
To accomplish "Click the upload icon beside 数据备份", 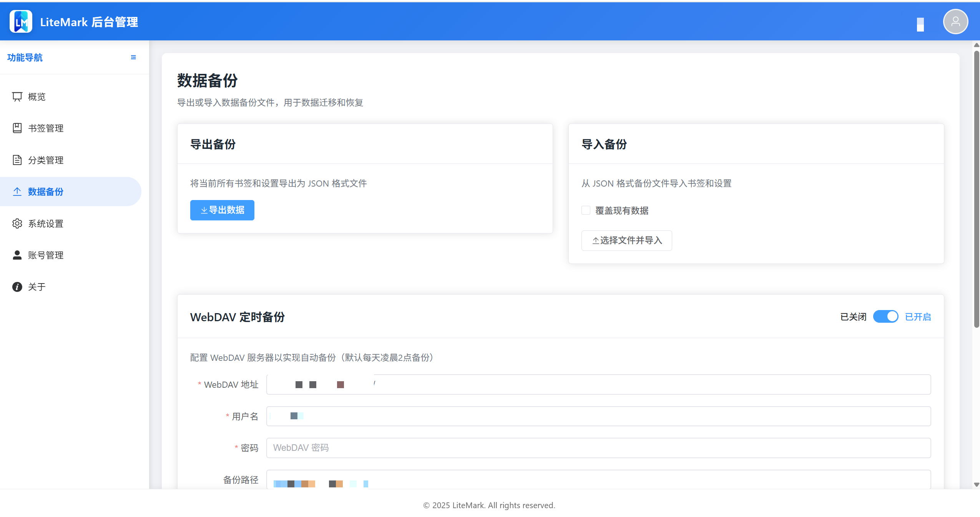I will coord(17,191).
